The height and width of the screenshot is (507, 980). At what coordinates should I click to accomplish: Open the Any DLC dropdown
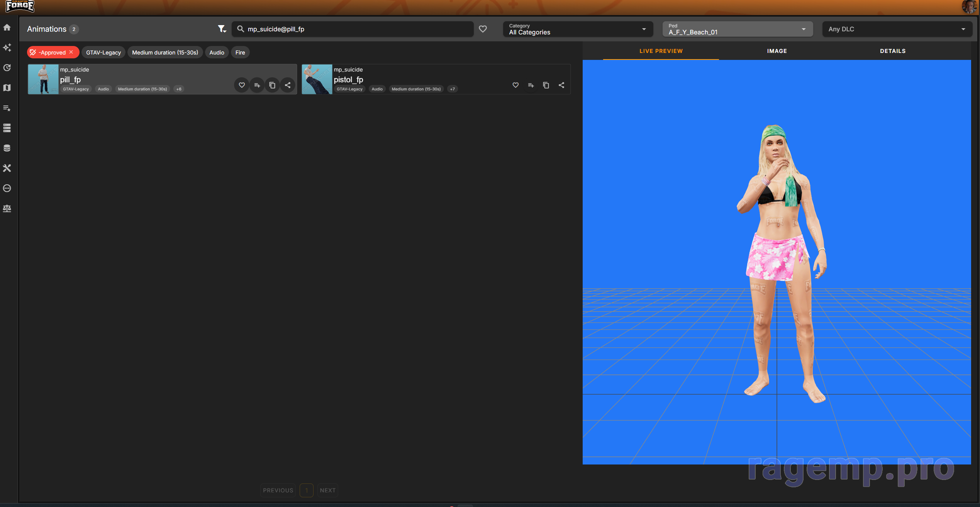click(897, 29)
